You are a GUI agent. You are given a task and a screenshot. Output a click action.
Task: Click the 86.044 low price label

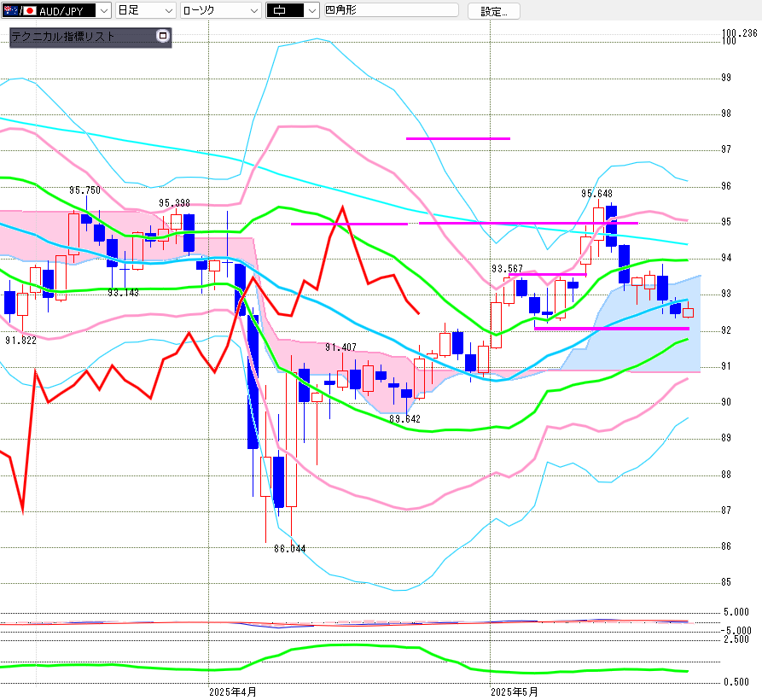click(289, 549)
